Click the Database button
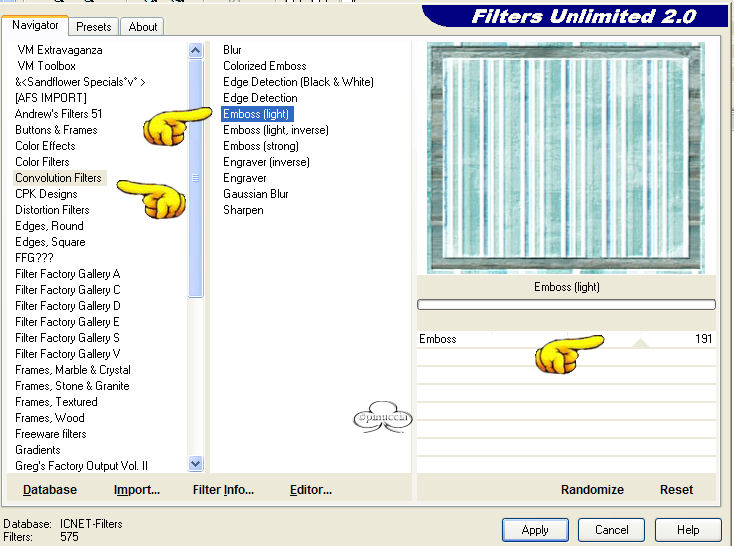Viewport: 734px width, 546px height. coord(50,490)
